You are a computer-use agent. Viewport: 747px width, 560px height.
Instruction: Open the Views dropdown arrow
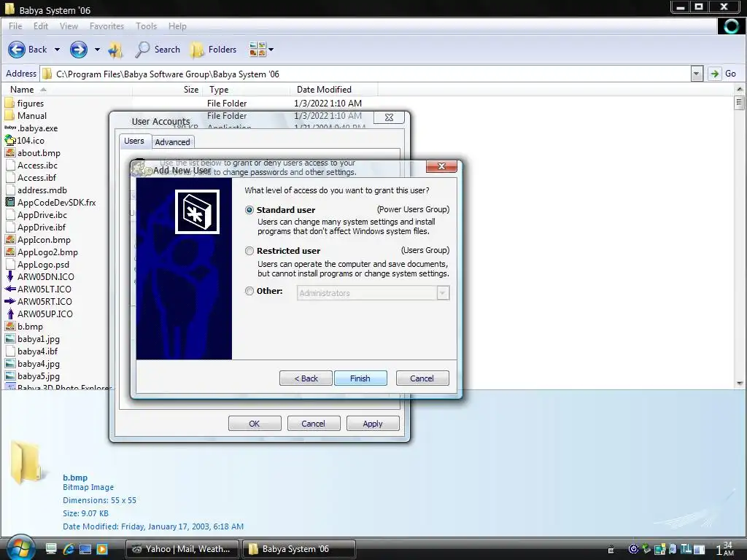(x=271, y=50)
